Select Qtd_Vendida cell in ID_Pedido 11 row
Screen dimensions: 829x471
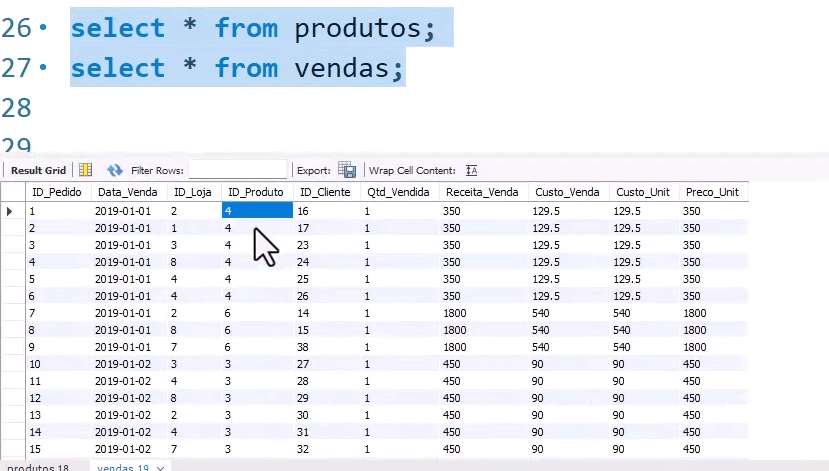(x=399, y=381)
